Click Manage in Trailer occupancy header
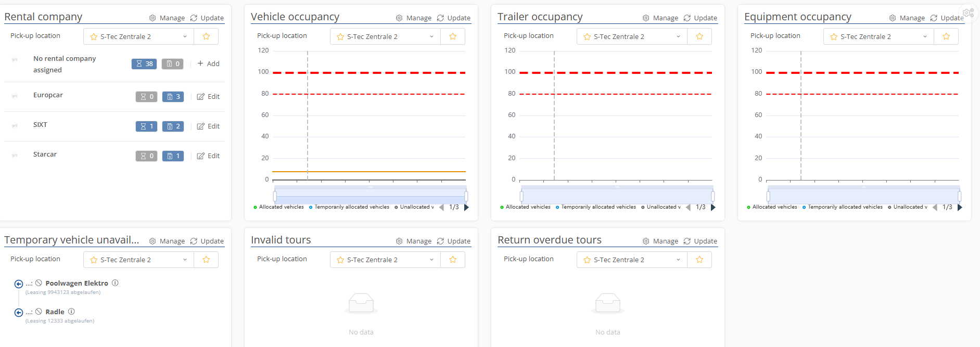This screenshot has width=980, height=347. coord(660,18)
